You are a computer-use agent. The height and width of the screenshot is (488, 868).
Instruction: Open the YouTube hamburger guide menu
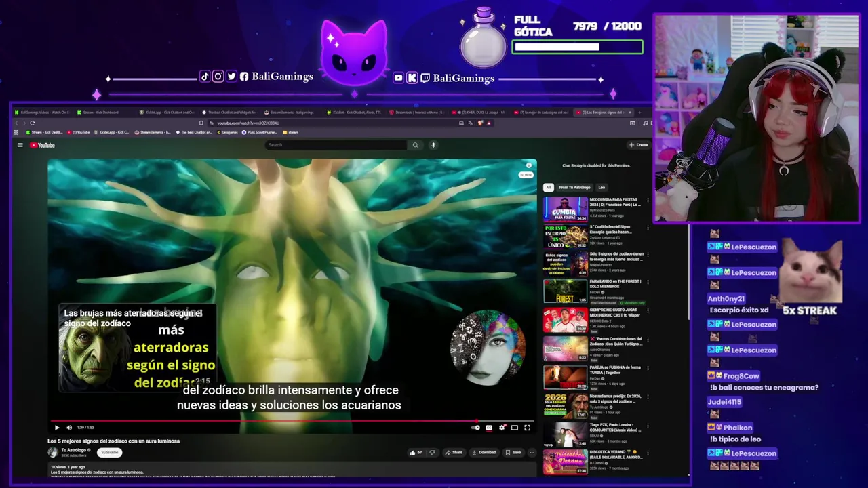20,145
